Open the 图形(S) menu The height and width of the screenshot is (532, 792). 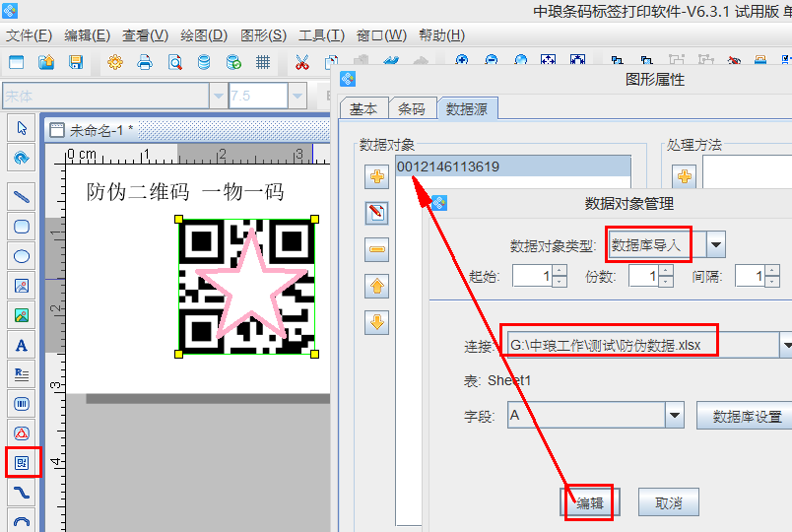[263, 35]
